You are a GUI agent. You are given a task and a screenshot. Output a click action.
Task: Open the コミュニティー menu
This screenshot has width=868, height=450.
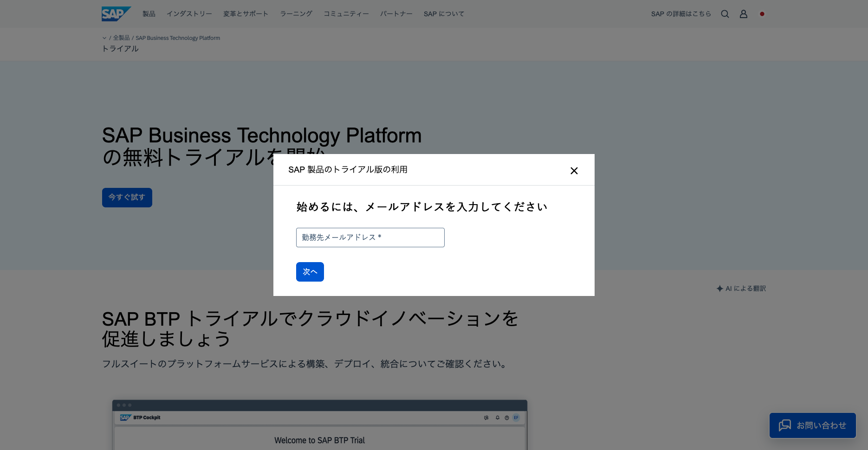coord(346,14)
